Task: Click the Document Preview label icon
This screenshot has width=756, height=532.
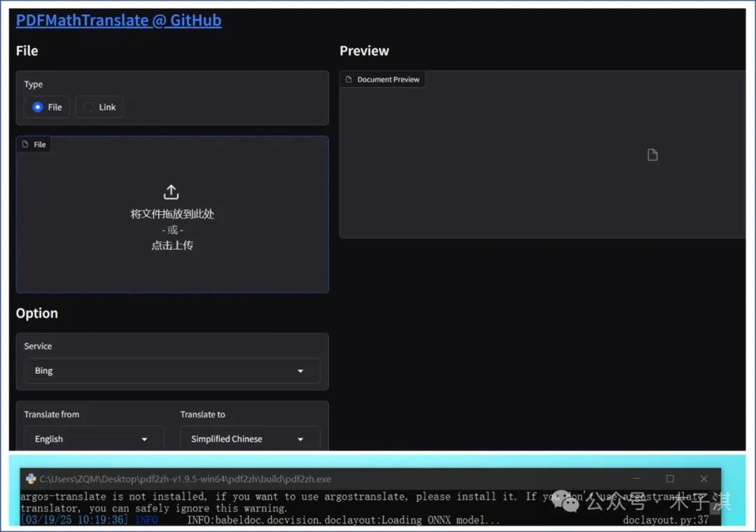Action: tap(349, 79)
